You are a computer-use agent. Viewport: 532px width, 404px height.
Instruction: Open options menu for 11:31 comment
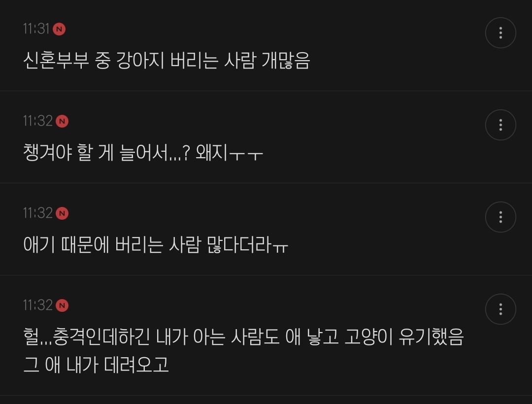pos(500,33)
